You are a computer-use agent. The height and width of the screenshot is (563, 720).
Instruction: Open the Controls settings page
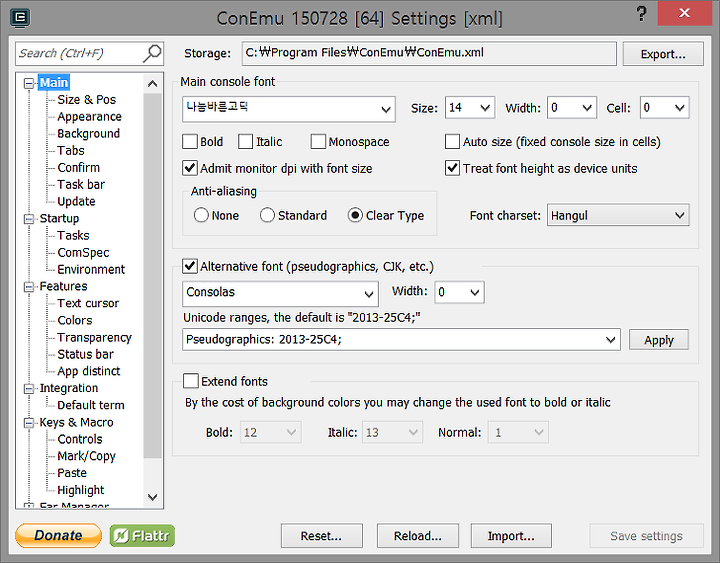(80, 439)
